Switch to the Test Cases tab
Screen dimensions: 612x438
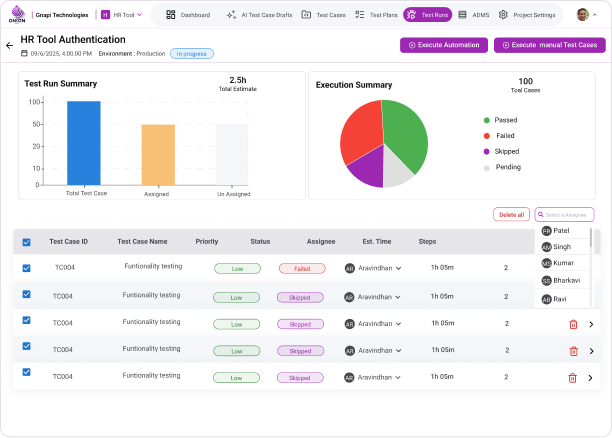[324, 15]
